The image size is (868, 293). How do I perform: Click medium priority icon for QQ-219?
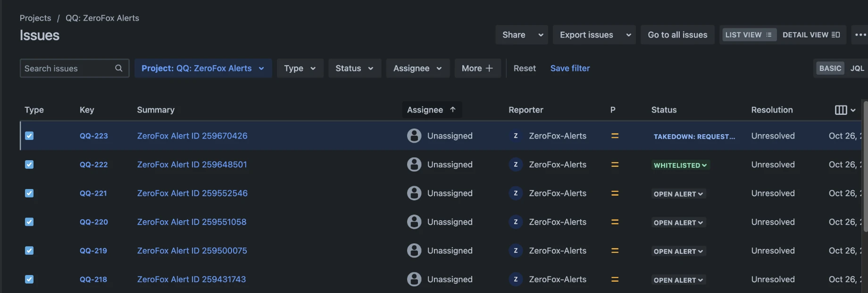coord(614,251)
